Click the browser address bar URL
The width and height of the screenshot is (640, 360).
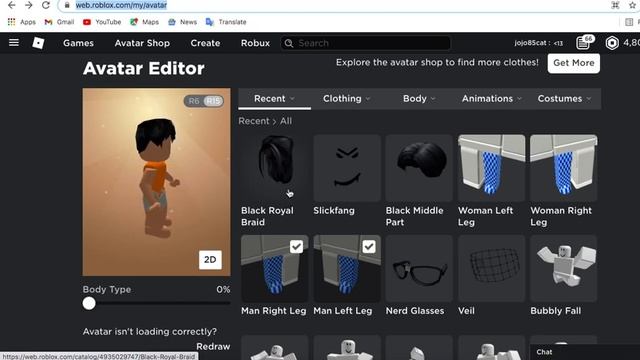(121, 5)
